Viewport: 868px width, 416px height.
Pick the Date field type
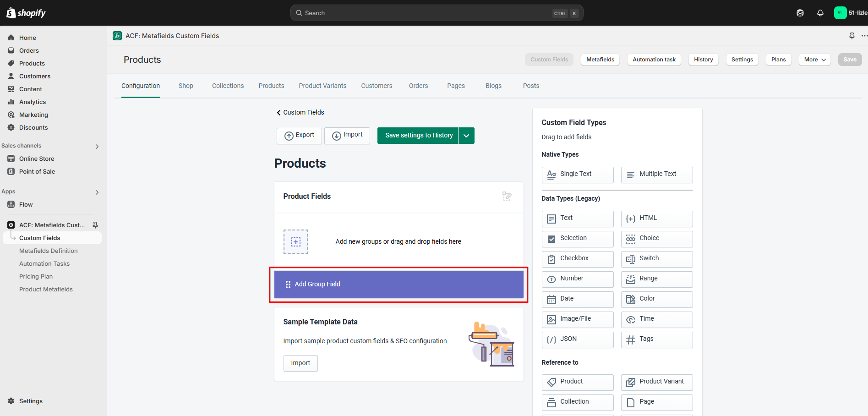pos(578,299)
